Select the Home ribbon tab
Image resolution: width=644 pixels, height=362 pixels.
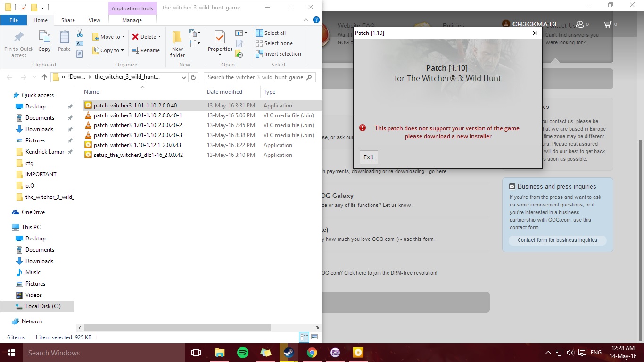click(41, 20)
